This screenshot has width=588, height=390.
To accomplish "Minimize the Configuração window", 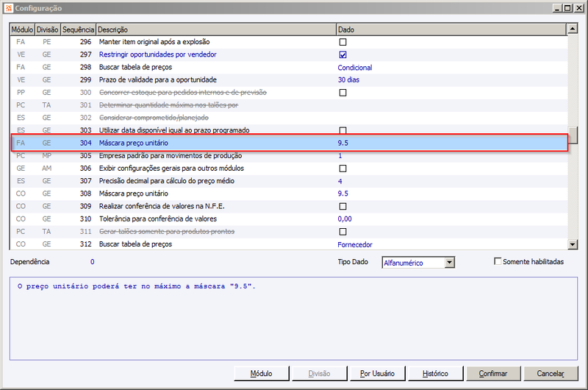I will click(557, 8).
